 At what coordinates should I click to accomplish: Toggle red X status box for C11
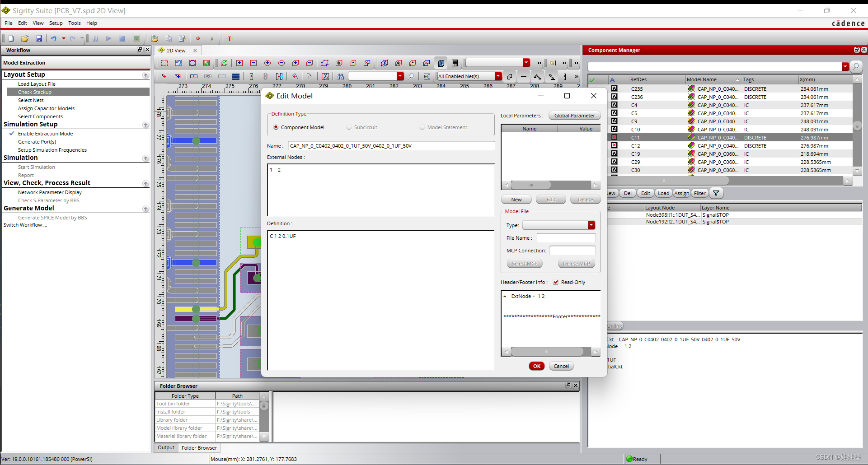[x=615, y=137]
